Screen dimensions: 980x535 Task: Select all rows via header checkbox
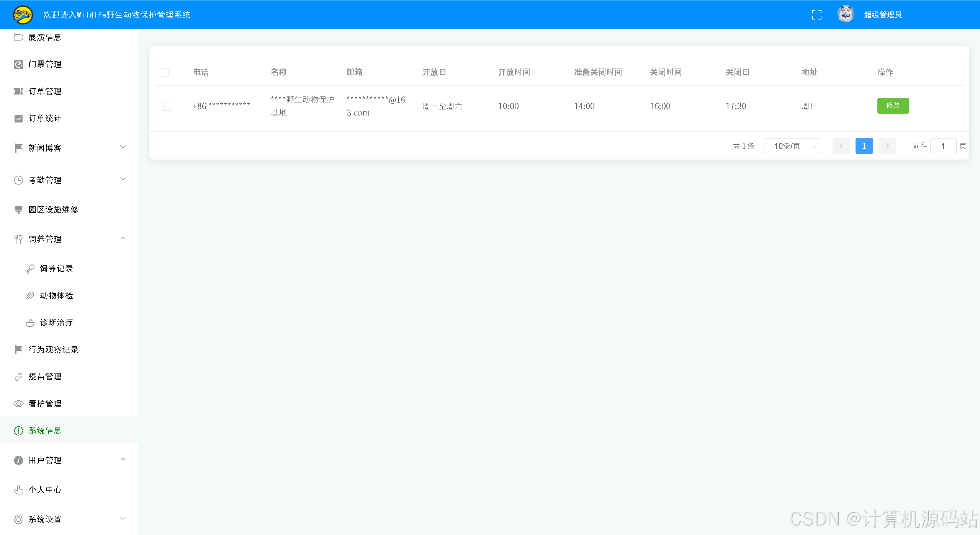click(x=165, y=72)
